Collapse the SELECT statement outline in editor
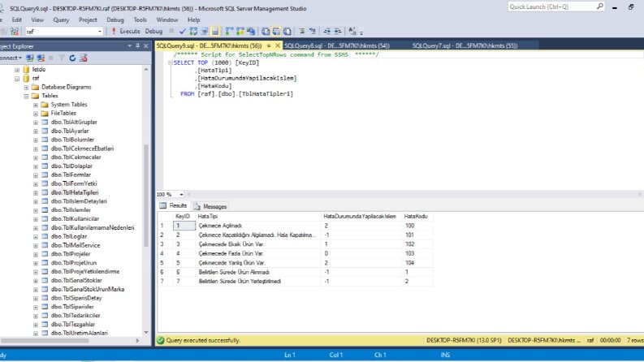644x362 pixels. (x=170, y=62)
